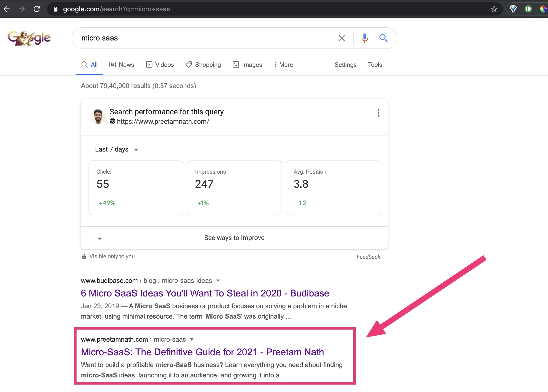Click the Google doodle logo
The width and height of the screenshot is (548, 392).
click(29, 38)
